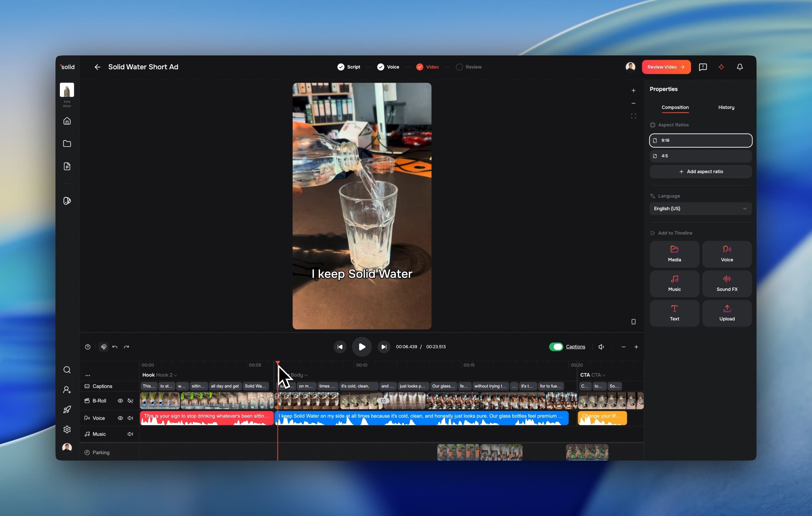812x516 pixels.
Task: Go back with the left arrow icon
Action: click(98, 67)
